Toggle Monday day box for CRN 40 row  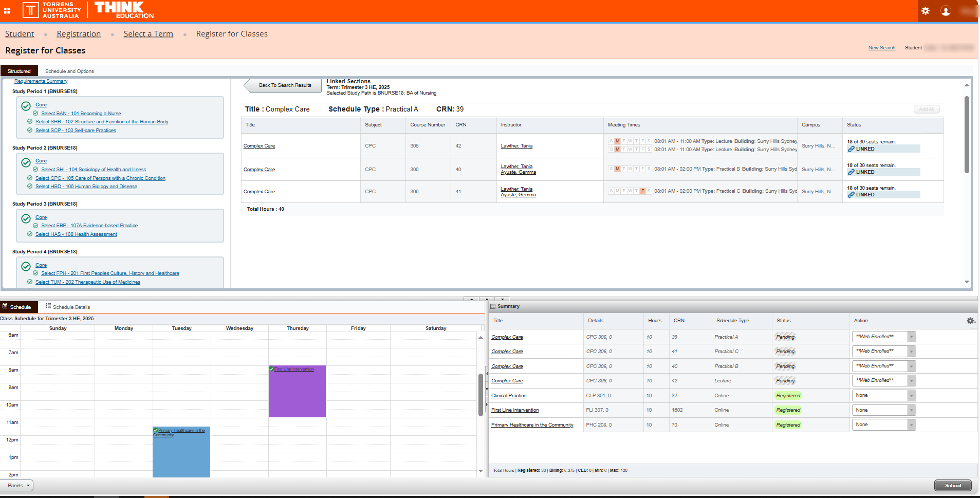(617, 169)
